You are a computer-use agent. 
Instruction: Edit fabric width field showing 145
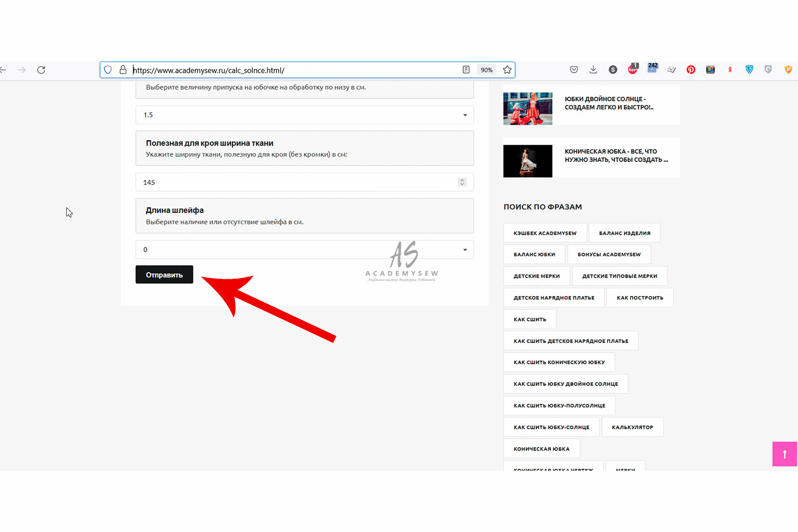pos(305,182)
